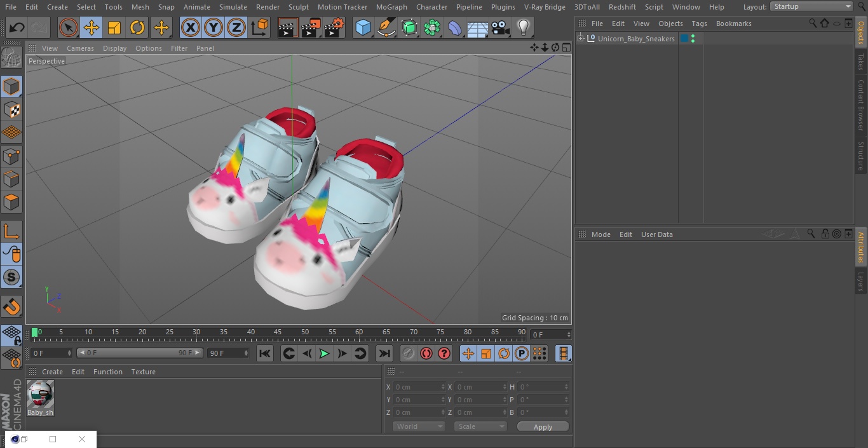Add a Light object
This screenshot has width=868, height=448.
523,28
